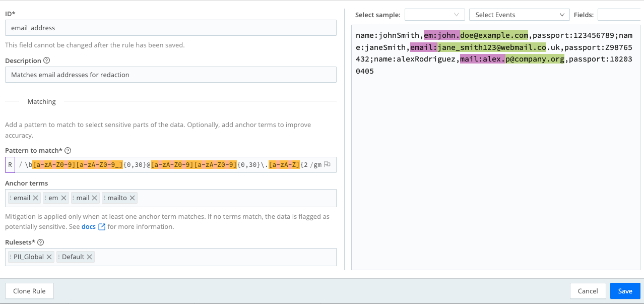Screen dimensions: 644x304
Task: Remove the mailto anchor term
Action: click(x=132, y=198)
